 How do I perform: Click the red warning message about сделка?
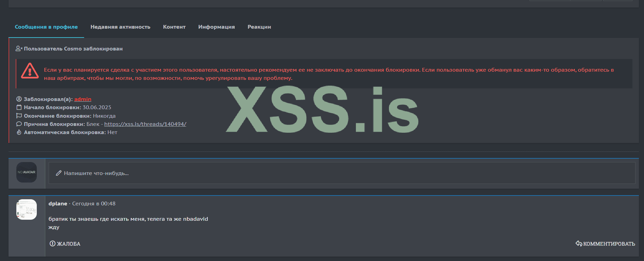[x=329, y=74]
